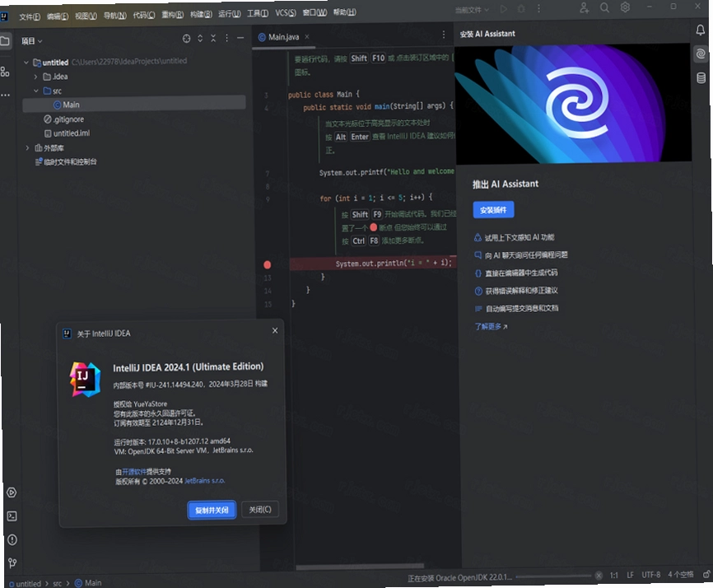The image size is (713, 588).
Task: Select untitled.iml in project tree
Action: 67,133
